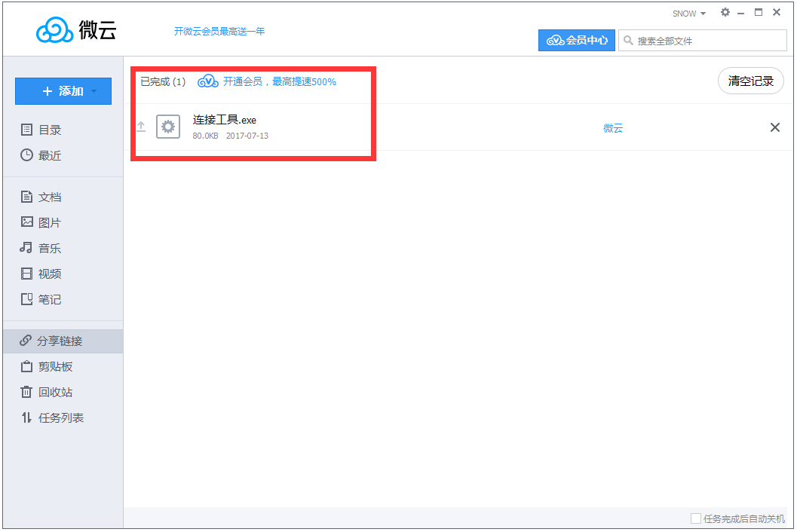Click the 清空记录 clear records button
The image size is (797, 532).
[750, 81]
